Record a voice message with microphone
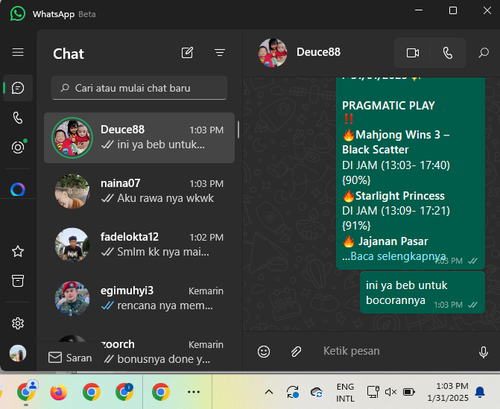 pyautogui.click(x=483, y=352)
